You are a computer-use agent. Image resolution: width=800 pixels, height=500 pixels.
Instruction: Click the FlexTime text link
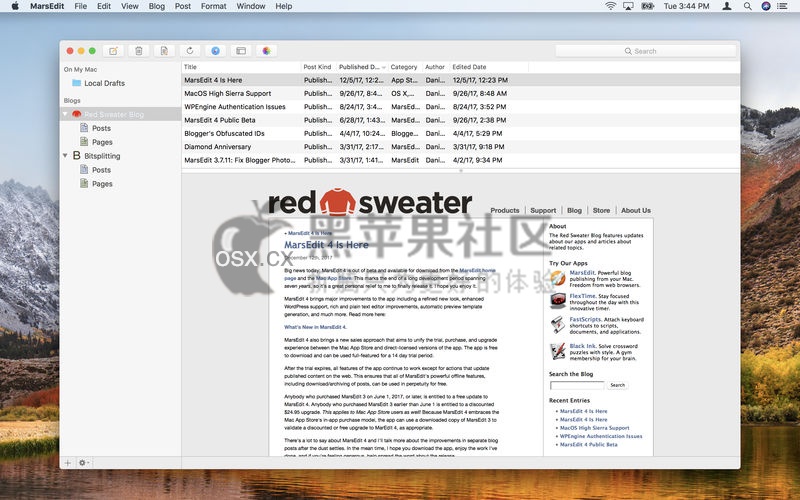point(582,296)
